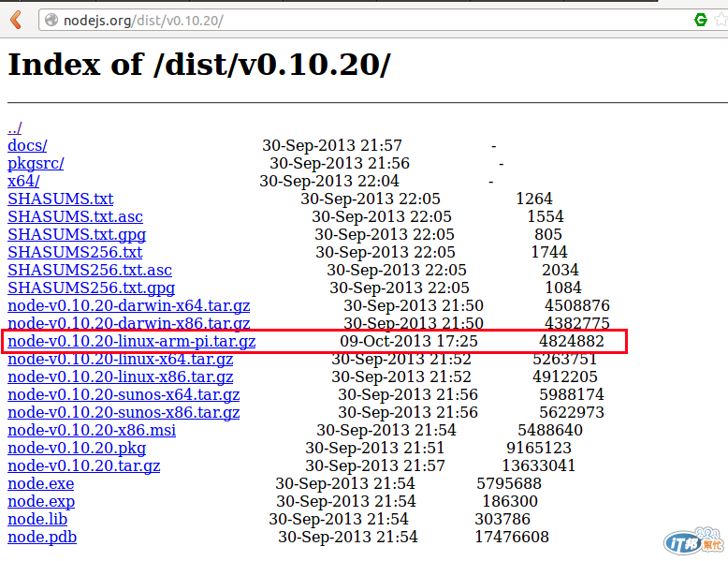Download node.exp file
The width and height of the screenshot is (728, 561).
pyautogui.click(x=41, y=501)
